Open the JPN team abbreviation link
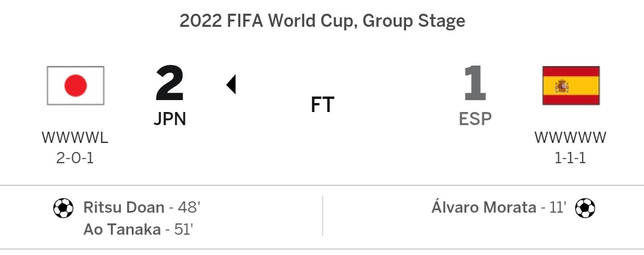 pos(169,119)
